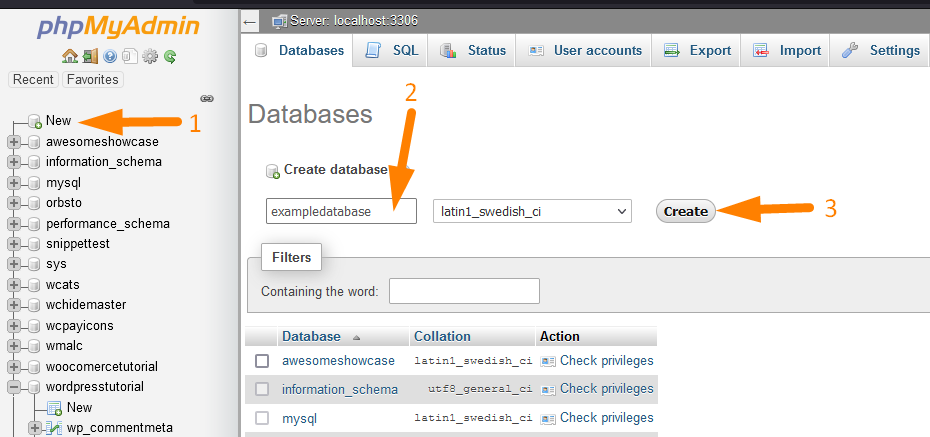The height and width of the screenshot is (437, 930).
Task: Open mysql link in databases table
Action: 300,419
